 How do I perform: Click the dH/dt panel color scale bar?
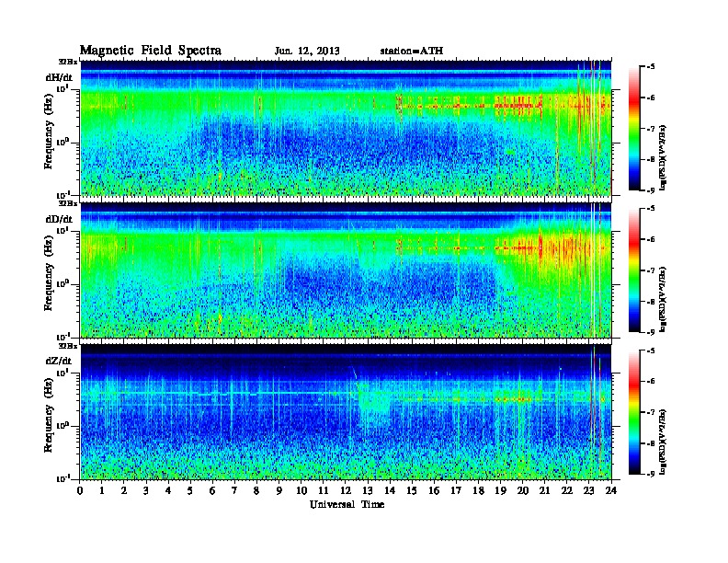click(x=634, y=129)
